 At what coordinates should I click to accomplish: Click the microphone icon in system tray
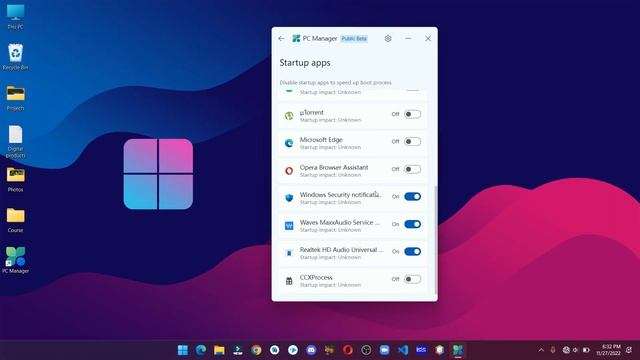pyautogui.click(x=553, y=350)
